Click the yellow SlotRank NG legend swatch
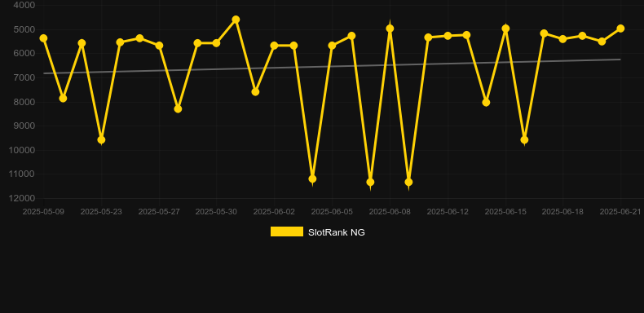The image size is (644, 313). pyautogui.click(x=287, y=231)
